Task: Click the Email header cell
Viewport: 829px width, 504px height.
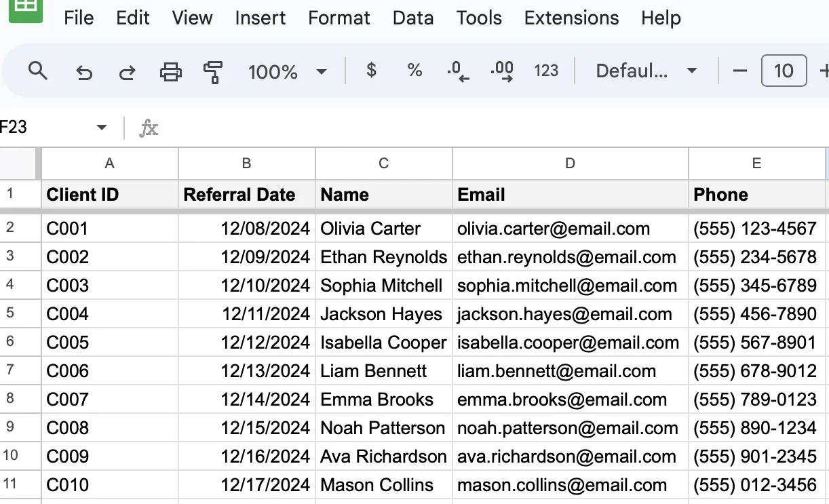Action: point(571,195)
